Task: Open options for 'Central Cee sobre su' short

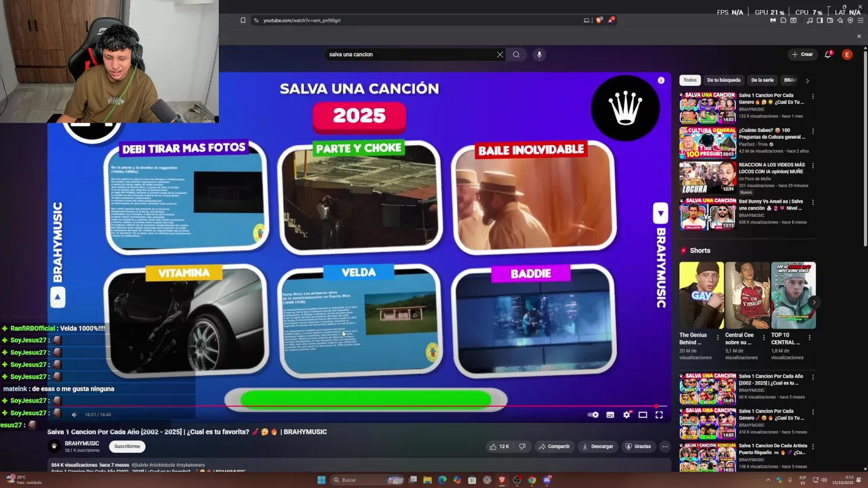Action: (x=764, y=337)
